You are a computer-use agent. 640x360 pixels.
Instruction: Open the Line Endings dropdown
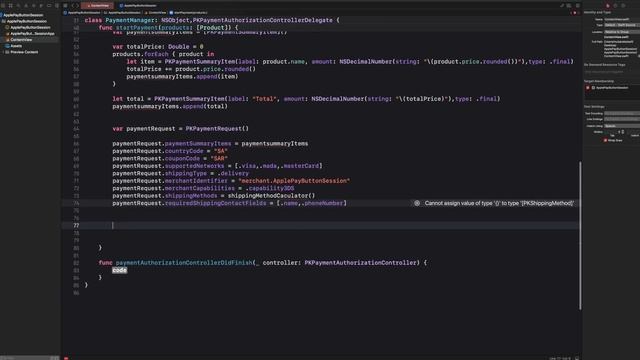point(622,119)
